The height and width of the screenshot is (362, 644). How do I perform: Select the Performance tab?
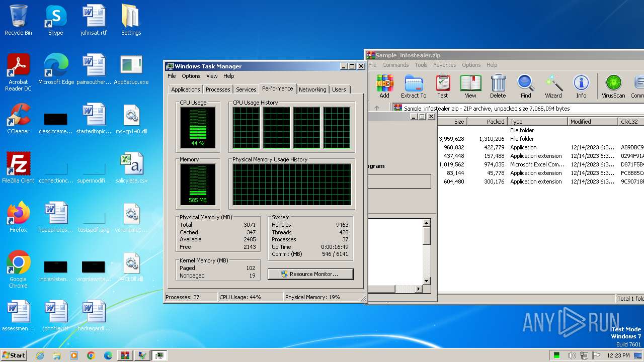(278, 88)
